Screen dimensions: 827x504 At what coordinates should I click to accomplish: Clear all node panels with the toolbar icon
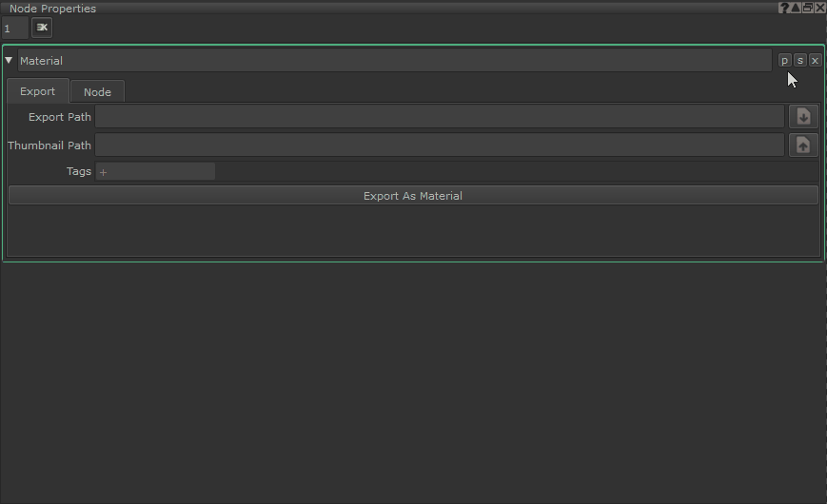42,28
